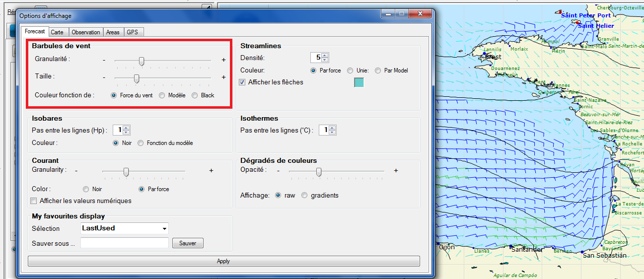Open the Observation tab
The width and height of the screenshot is (644, 279).
tap(85, 32)
